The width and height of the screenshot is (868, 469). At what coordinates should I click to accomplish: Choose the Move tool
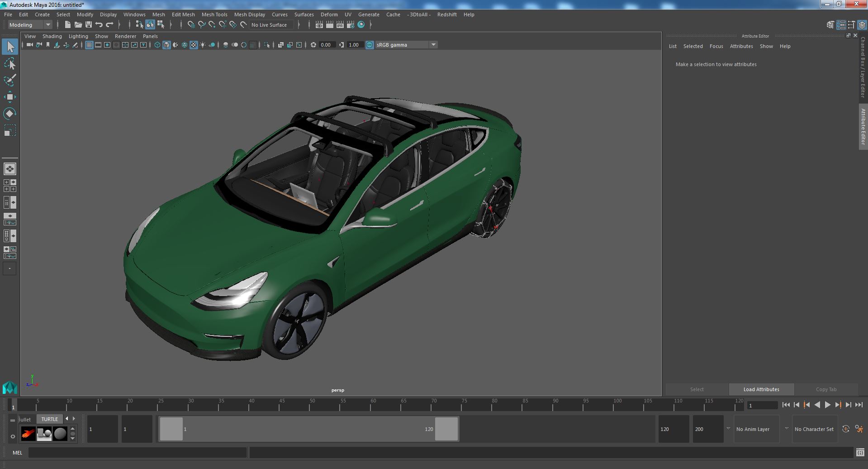9,97
